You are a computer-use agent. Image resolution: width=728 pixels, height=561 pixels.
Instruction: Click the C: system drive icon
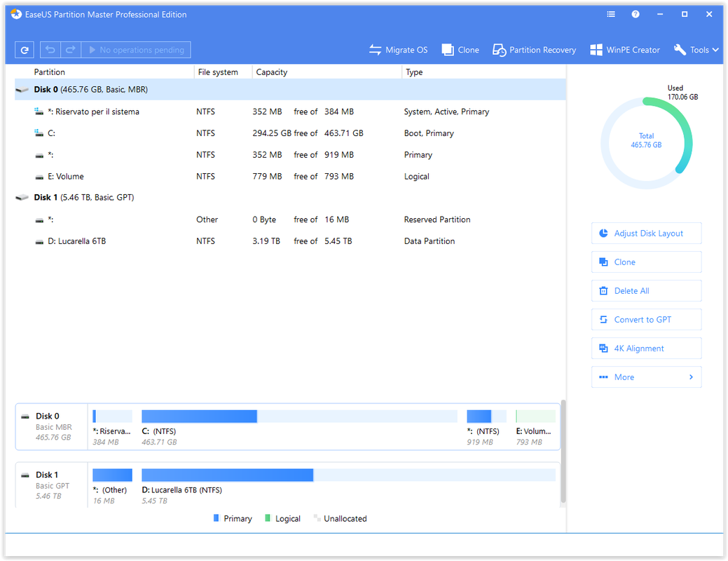click(39, 133)
